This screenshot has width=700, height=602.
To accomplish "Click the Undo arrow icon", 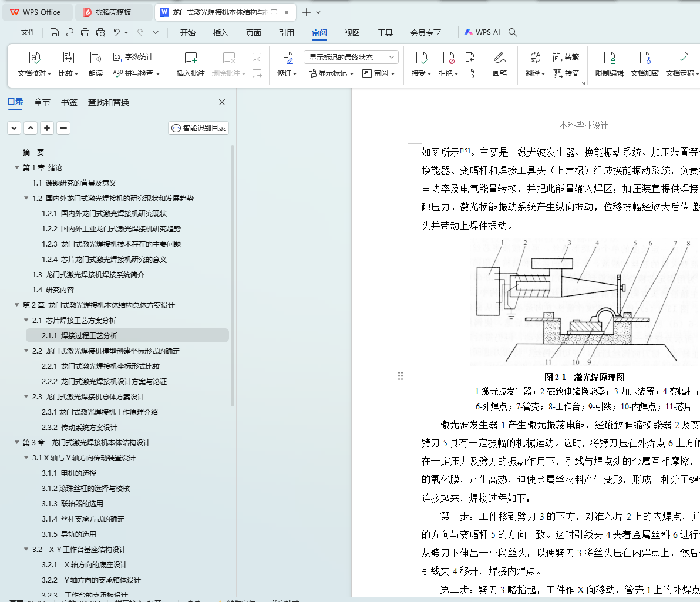I will pyautogui.click(x=116, y=32).
